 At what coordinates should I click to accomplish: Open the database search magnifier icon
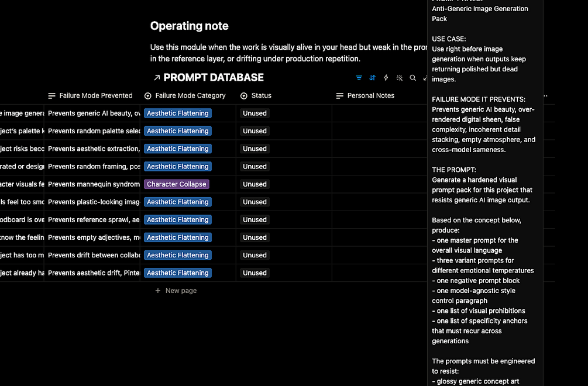(413, 78)
